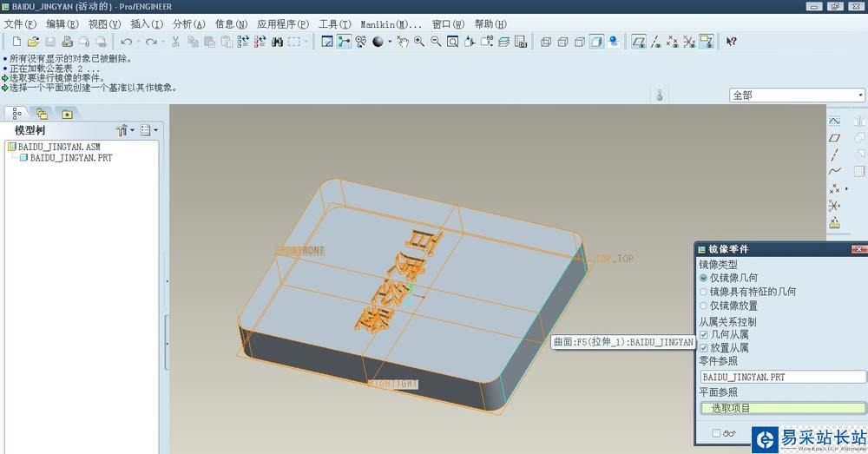Open the appearance sphere dropdown arrow
This screenshot has height=454, width=868.
click(x=390, y=42)
